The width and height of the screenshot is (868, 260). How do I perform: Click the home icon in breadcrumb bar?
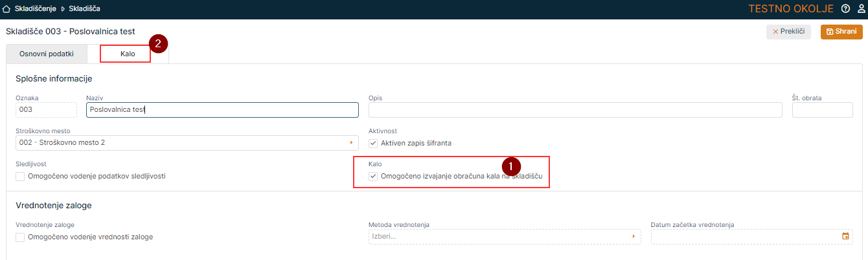tap(7, 9)
